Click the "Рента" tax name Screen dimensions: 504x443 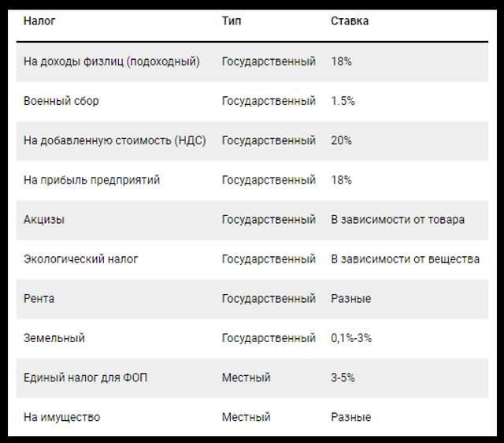click(x=39, y=299)
